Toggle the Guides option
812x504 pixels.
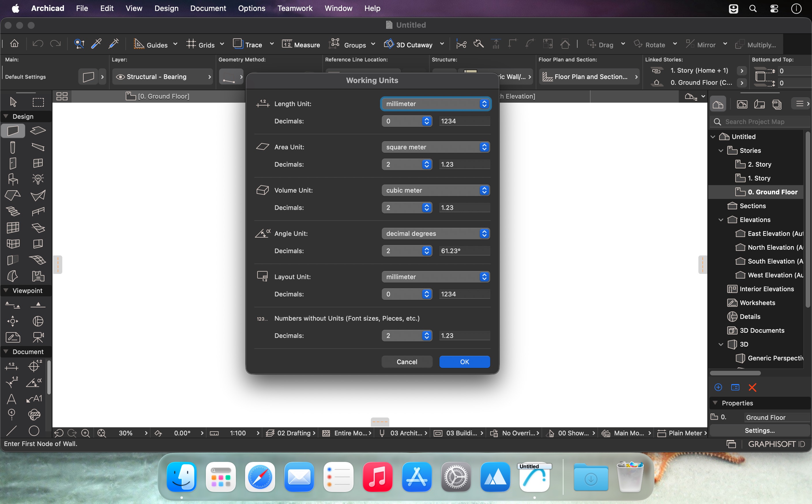(151, 45)
